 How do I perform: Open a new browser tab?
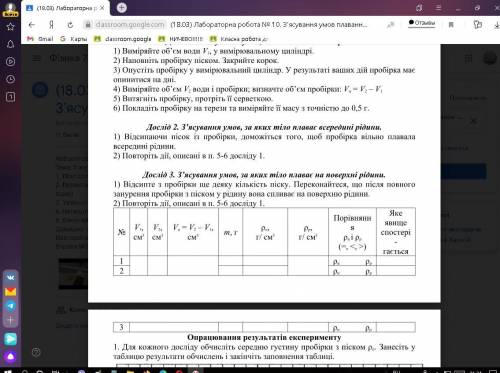point(122,8)
